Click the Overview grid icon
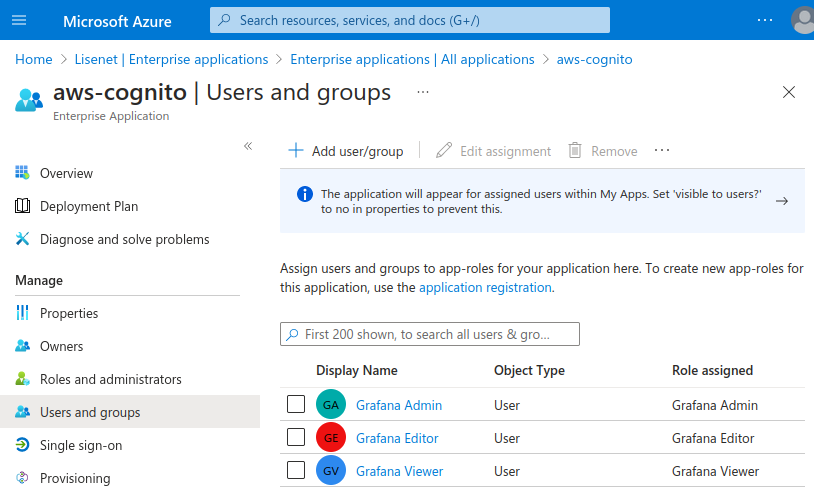The image size is (814, 503). pos(22,173)
